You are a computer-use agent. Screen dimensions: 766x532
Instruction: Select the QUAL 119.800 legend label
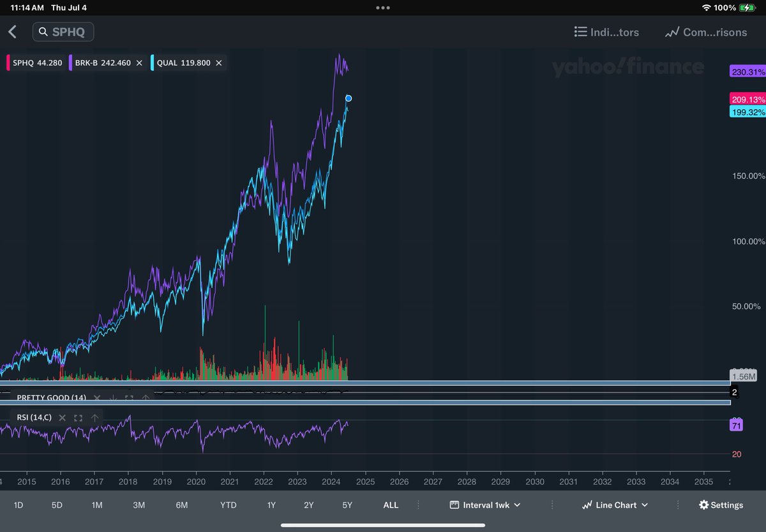[x=183, y=63]
